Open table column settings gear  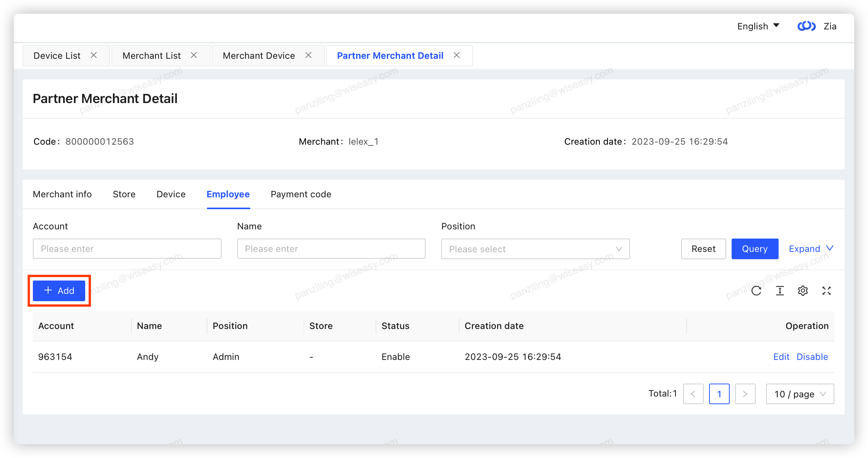point(803,291)
